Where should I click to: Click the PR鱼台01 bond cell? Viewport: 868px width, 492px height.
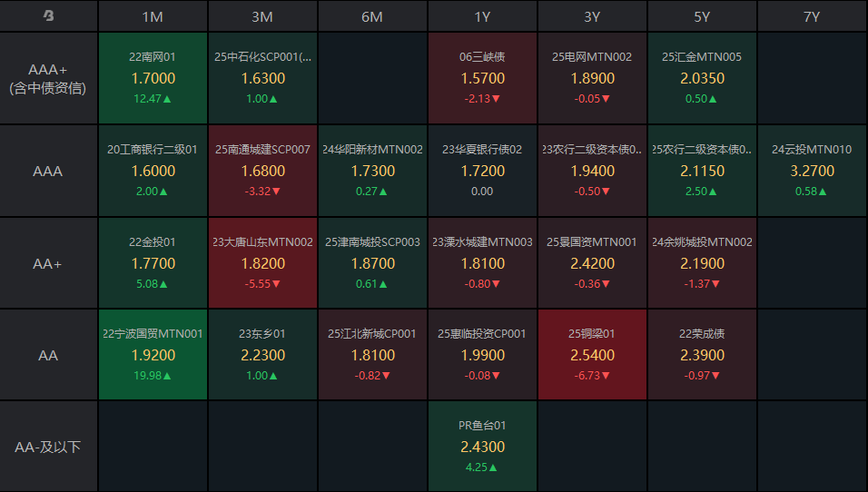[482, 447]
